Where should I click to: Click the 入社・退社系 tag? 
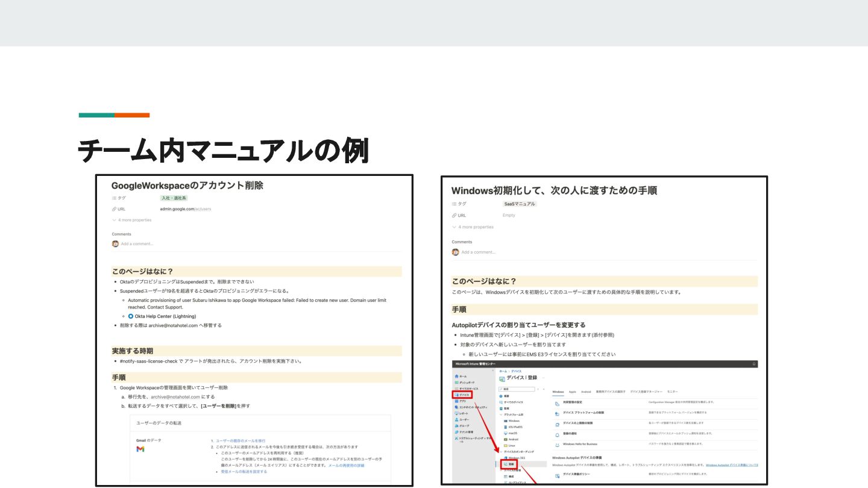pyautogui.click(x=174, y=198)
